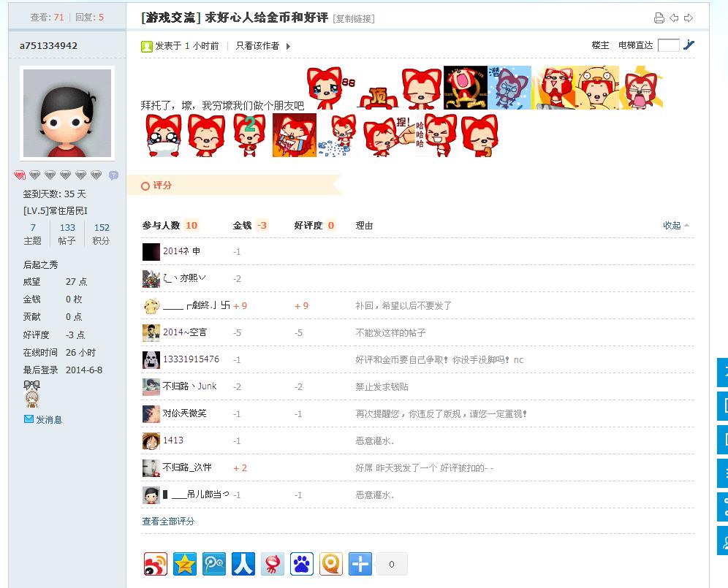Open rater name 13331915476
This screenshot has width=728, height=588.
click(x=191, y=359)
